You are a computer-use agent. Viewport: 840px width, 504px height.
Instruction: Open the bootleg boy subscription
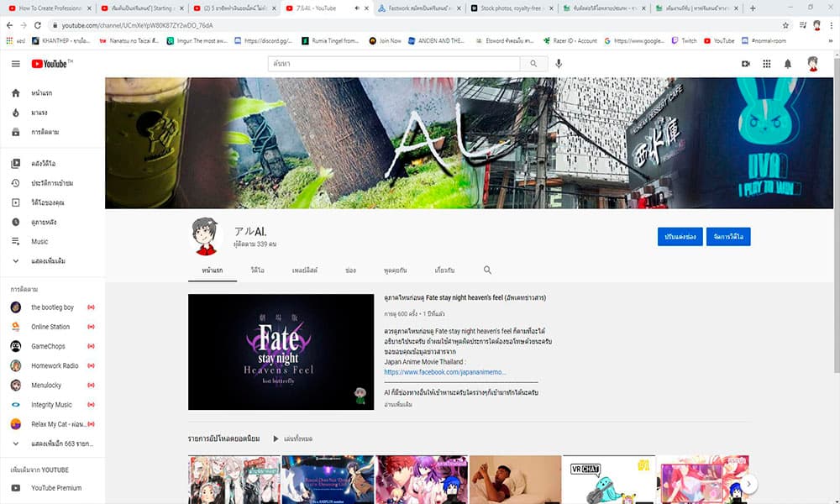[x=52, y=307]
